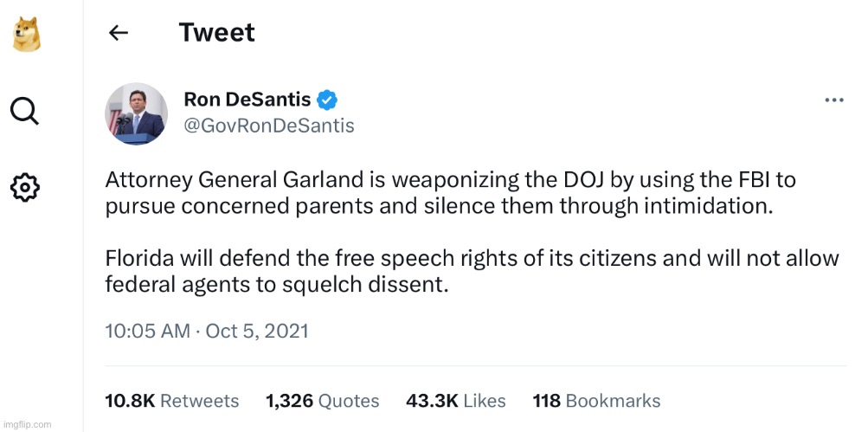Click the blue verified checkmark badge

point(326,100)
